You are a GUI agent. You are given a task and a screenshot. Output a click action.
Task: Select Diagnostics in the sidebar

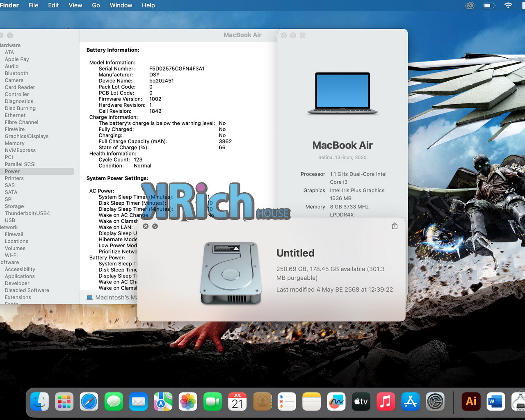click(19, 101)
